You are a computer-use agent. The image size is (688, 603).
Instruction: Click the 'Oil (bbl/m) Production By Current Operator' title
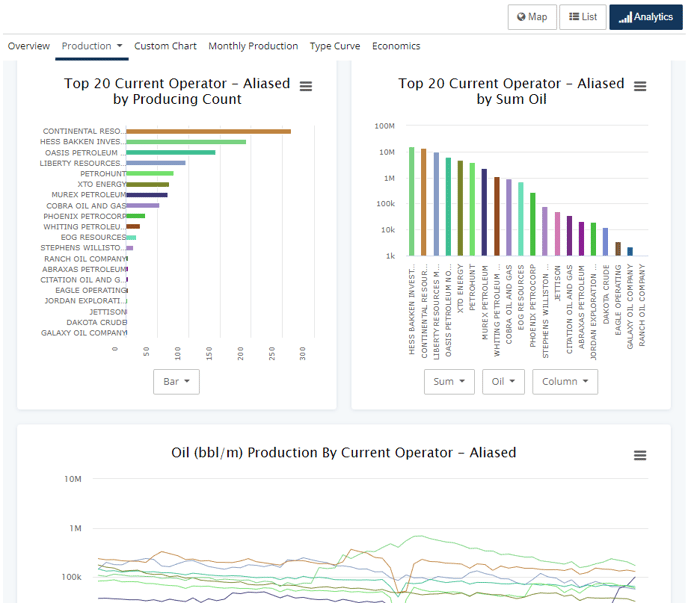344,452
